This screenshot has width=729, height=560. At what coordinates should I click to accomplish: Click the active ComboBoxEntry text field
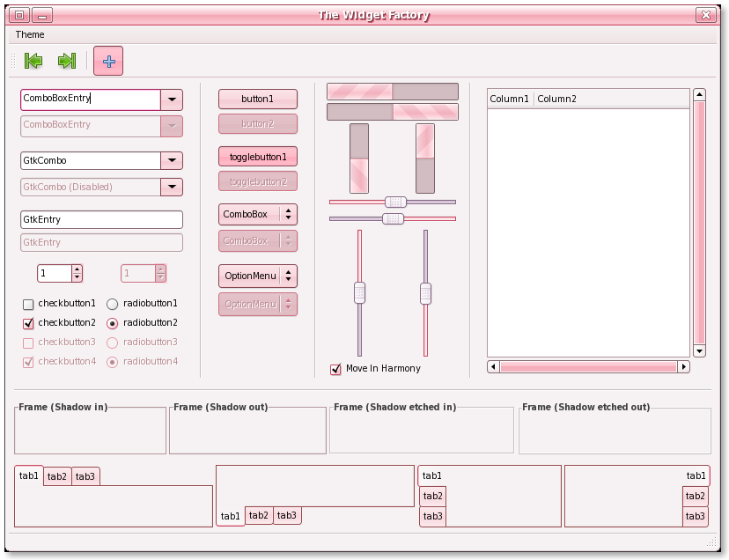point(91,99)
